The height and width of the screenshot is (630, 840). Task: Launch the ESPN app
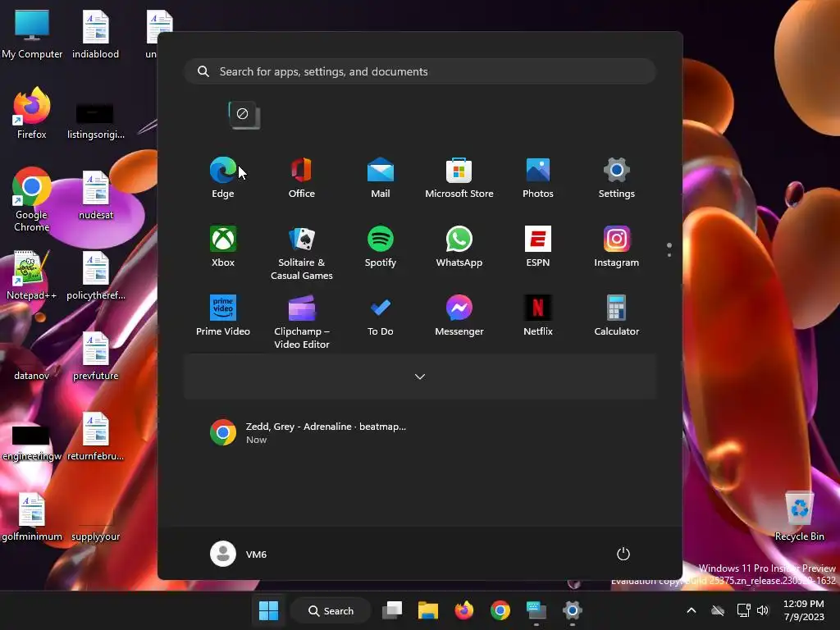(x=538, y=246)
